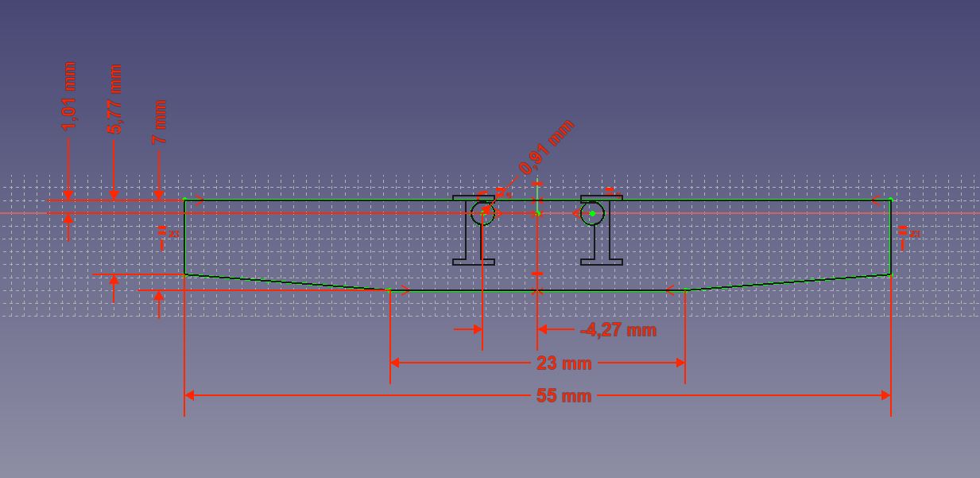Select the symmetry marker at bottom edge midpoint
980x478 pixels.
tap(537, 291)
